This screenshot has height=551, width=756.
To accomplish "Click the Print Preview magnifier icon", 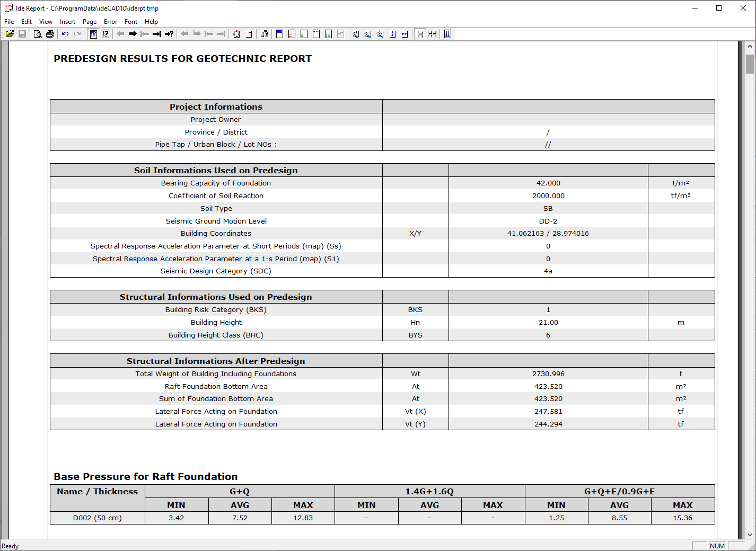I will click(38, 34).
